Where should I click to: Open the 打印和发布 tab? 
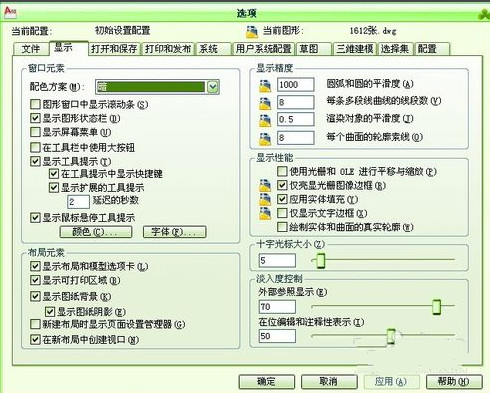click(x=168, y=49)
